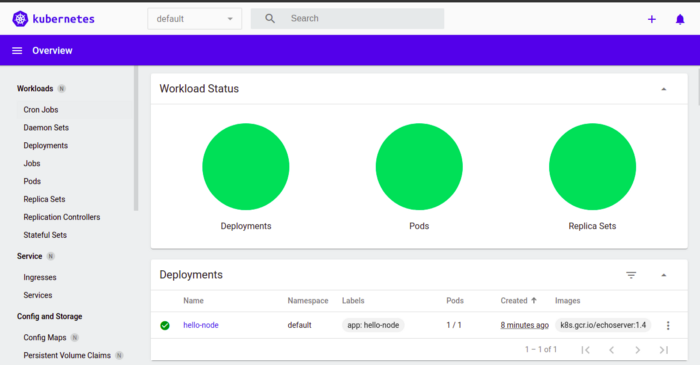Open the default namespace dropdown
Screen dimensions: 700x365
(195, 19)
